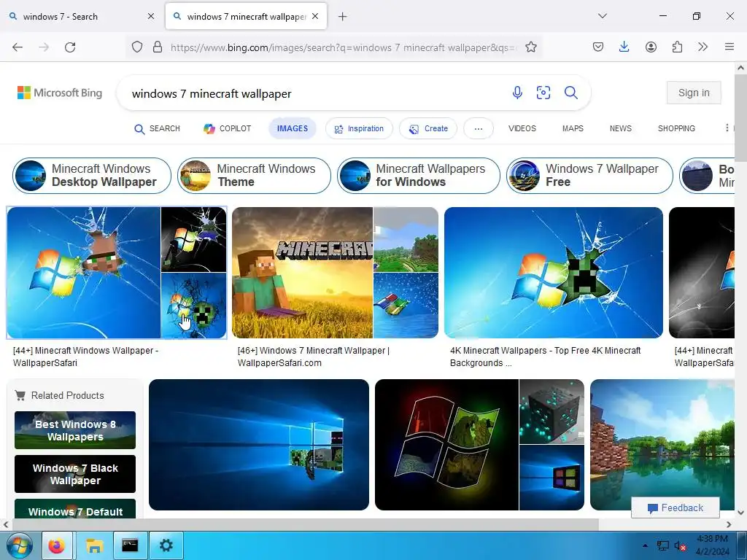Expand the vertical dots overflow menu
This screenshot has height=560, width=747.
tap(727, 128)
